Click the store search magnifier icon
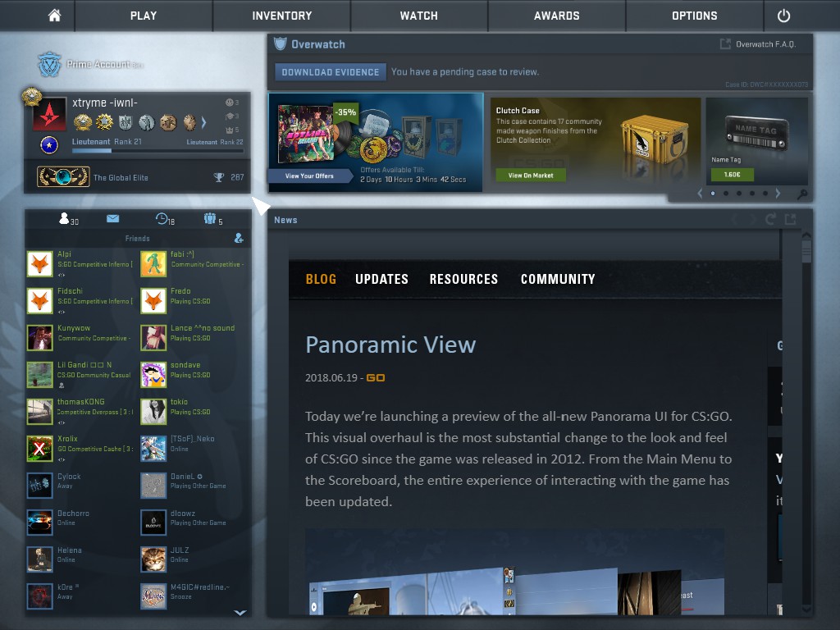Viewport: 840px width, 630px height. pyautogui.click(x=802, y=194)
